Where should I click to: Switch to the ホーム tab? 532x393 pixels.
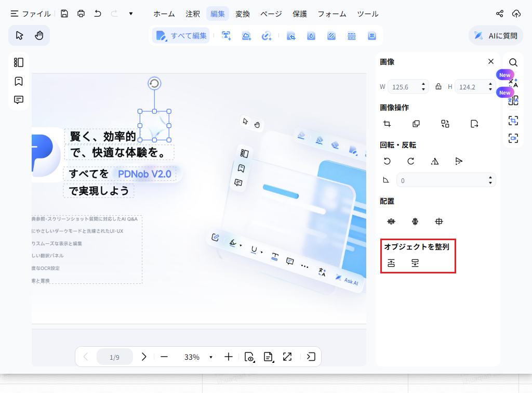164,14
